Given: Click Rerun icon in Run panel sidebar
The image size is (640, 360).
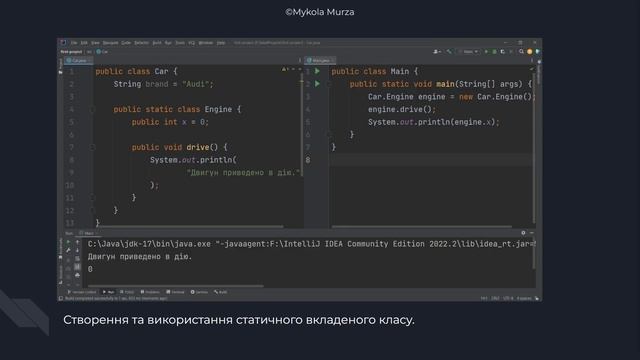Looking at the screenshot, I should click(68, 242).
